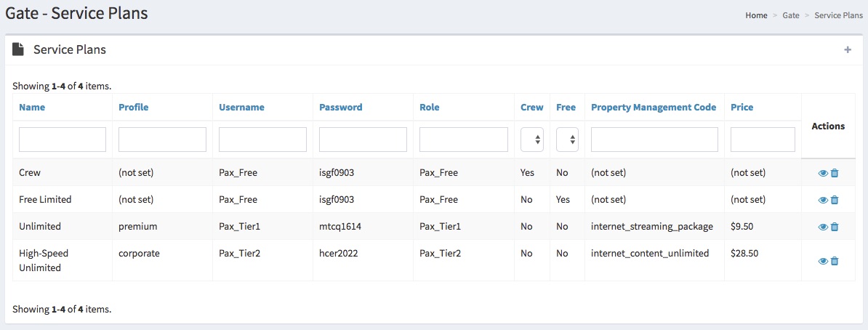Click trash icon for Unlimited plan
Screen dimensions: 868x330
[835, 227]
